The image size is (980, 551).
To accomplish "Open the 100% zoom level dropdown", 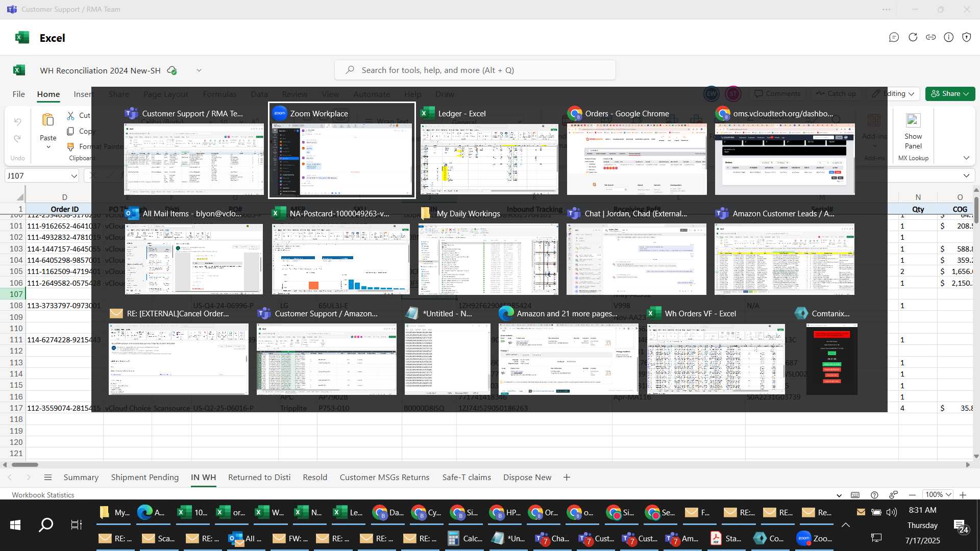I will coord(938,495).
